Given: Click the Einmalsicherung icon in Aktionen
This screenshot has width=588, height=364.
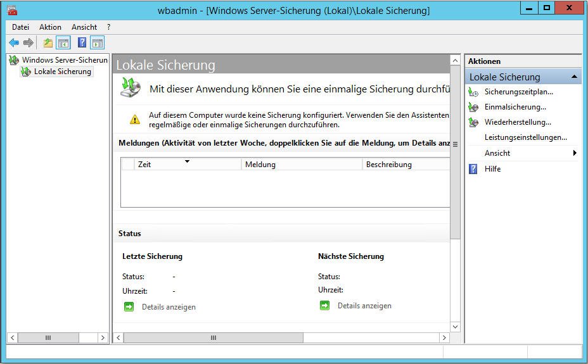Looking at the screenshot, I should coord(473,107).
